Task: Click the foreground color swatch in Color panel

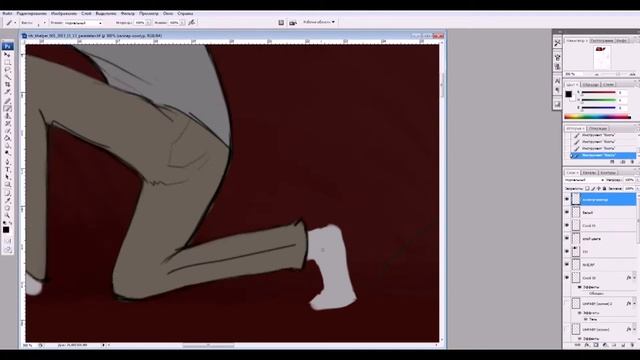Action: coord(568,94)
